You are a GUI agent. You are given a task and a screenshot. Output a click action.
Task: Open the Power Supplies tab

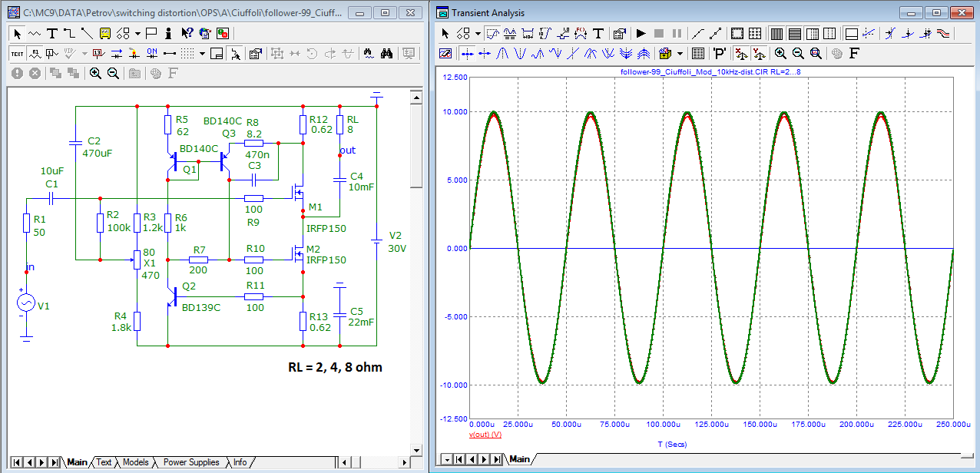pos(190,462)
